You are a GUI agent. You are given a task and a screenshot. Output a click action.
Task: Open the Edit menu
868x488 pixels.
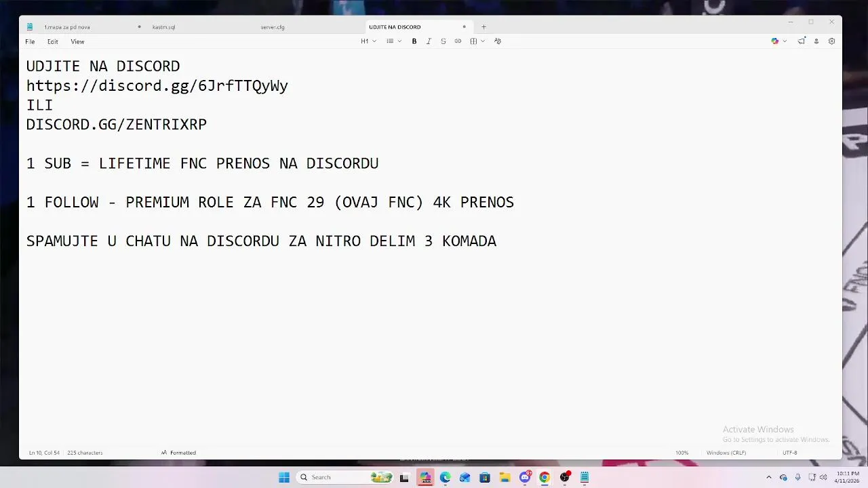pos(52,41)
